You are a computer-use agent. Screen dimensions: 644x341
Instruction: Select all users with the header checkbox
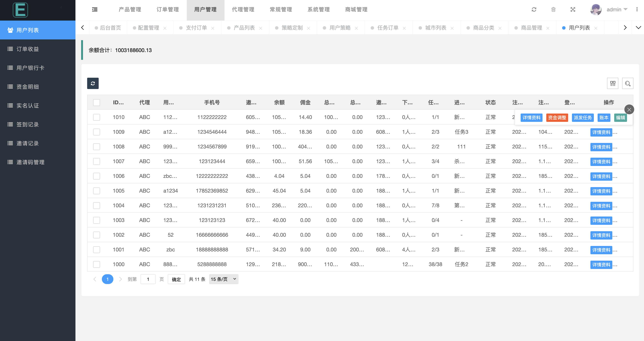pyautogui.click(x=96, y=102)
